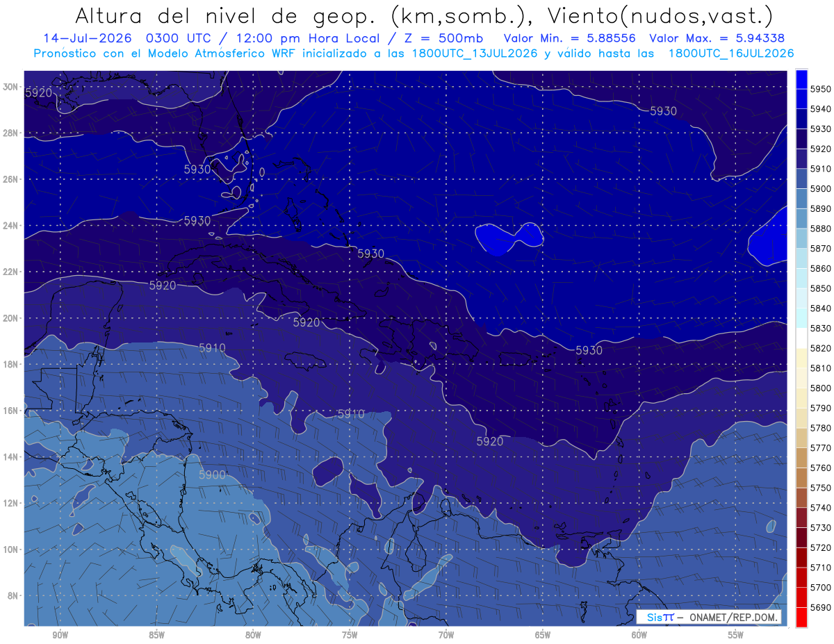The width and height of the screenshot is (834, 644).
Task: Click the date '14-Jul-2026' in the header
Action: point(89,38)
